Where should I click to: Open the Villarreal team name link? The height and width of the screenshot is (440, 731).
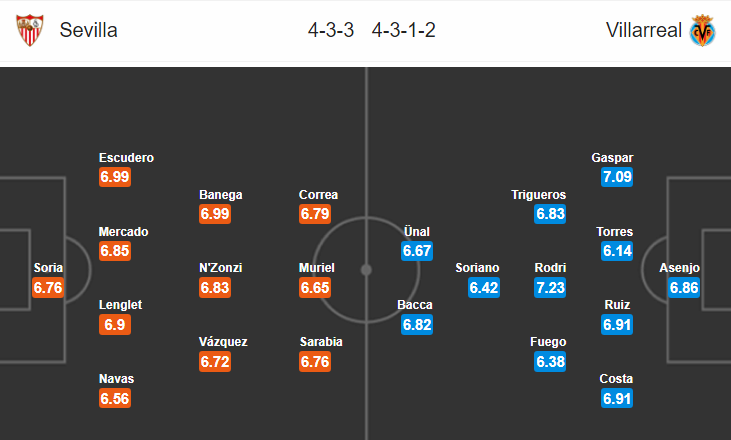pyautogui.click(x=644, y=30)
